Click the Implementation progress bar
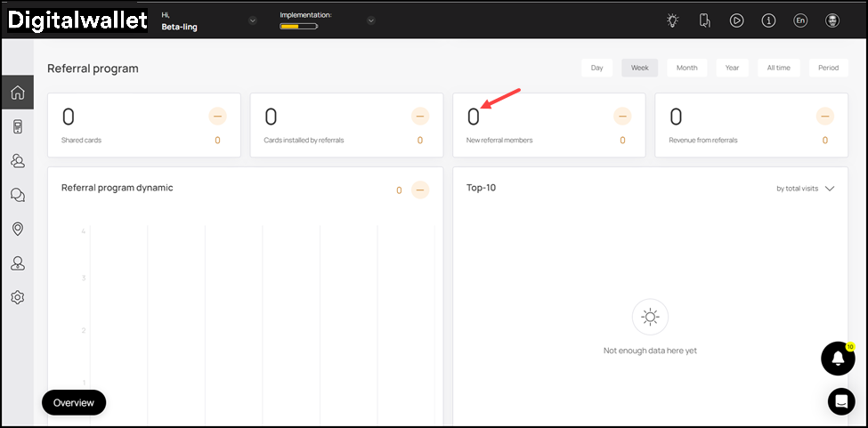 [x=298, y=27]
